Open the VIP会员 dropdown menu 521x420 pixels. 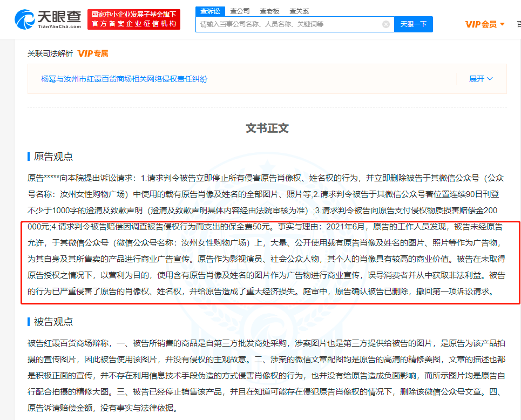[485, 24]
